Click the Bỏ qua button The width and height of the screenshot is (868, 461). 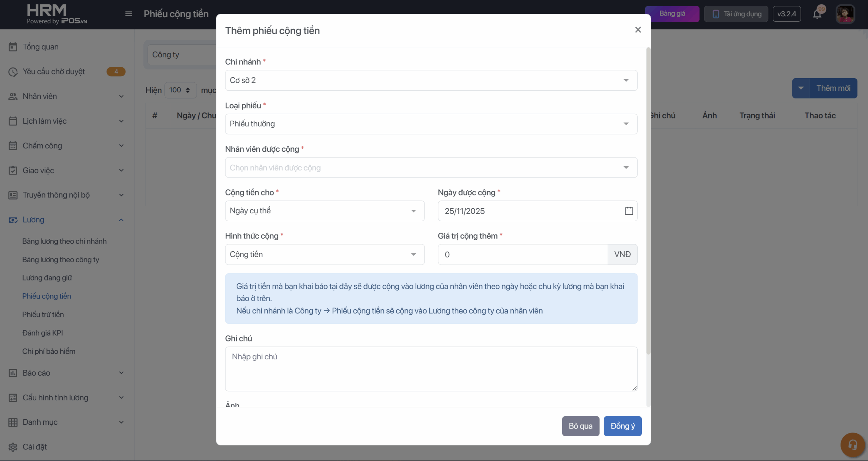point(580,426)
